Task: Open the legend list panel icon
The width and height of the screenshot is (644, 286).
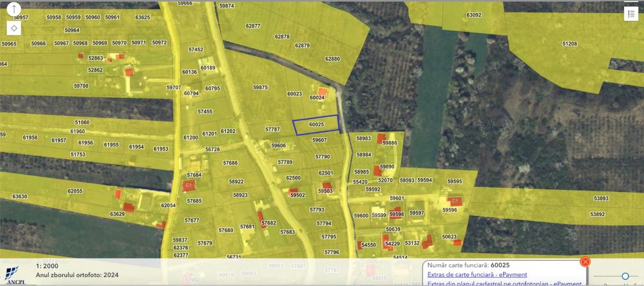Action: 630,14
